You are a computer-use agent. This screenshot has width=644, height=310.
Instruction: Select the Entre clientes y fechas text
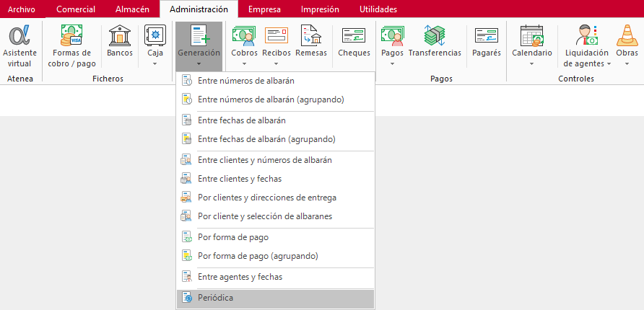(x=240, y=179)
